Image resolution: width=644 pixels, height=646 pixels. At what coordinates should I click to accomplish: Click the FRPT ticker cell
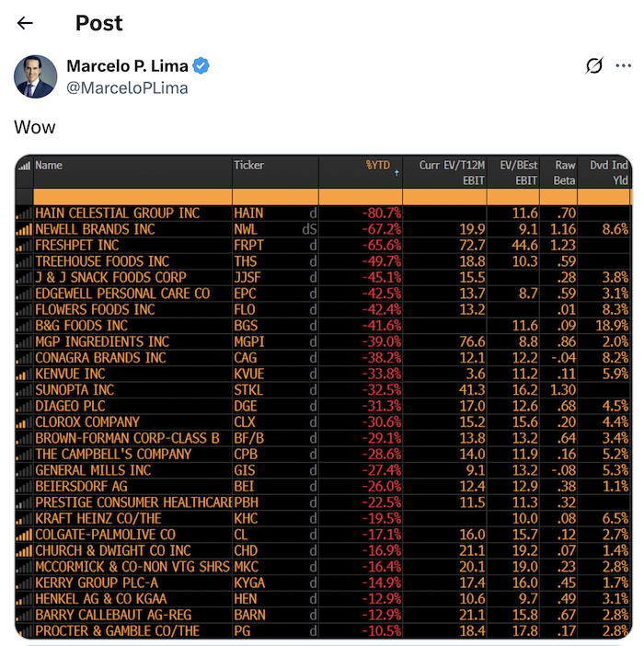(x=249, y=246)
